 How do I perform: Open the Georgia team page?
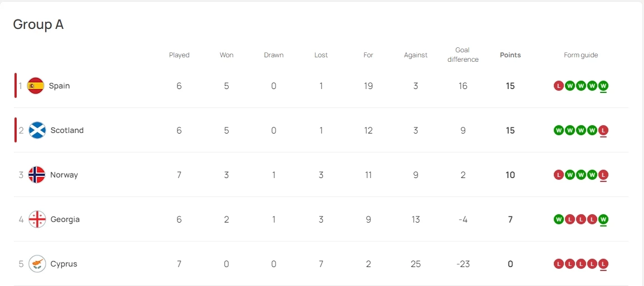pyautogui.click(x=65, y=219)
